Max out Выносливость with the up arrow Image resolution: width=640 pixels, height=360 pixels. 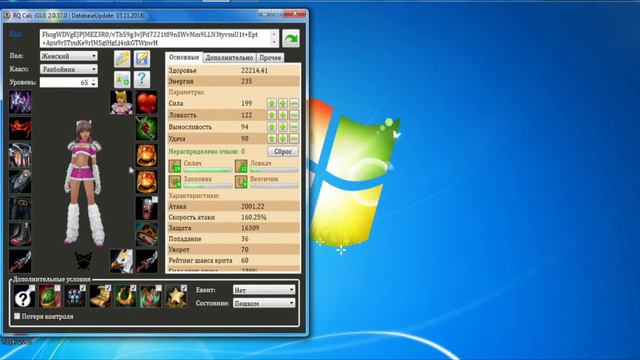[x=272, y=127]
